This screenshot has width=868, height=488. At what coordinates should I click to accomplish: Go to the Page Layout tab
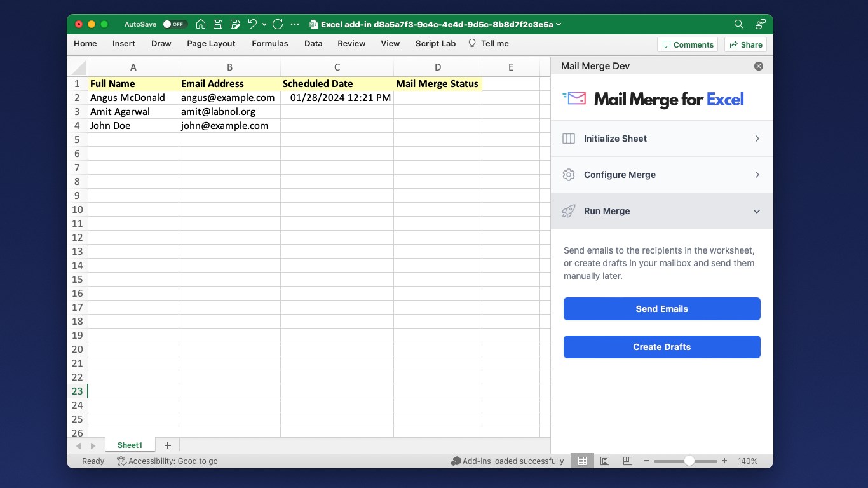(x=211, y=44)
